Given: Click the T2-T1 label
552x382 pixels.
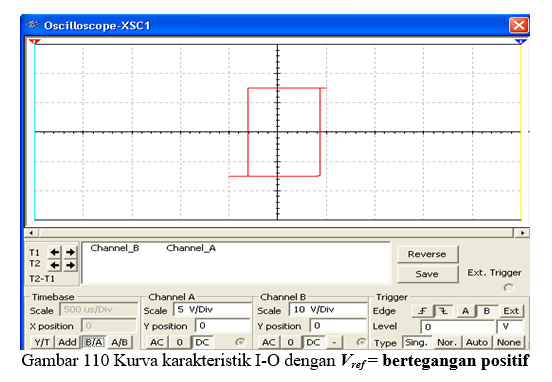Looking at the screenshot, I should pos(42,278).
